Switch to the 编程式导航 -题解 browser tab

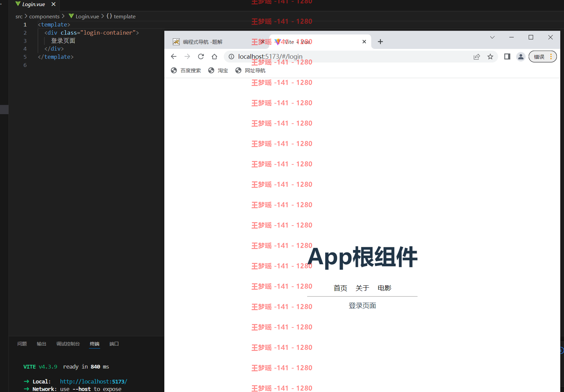point(217,41)
